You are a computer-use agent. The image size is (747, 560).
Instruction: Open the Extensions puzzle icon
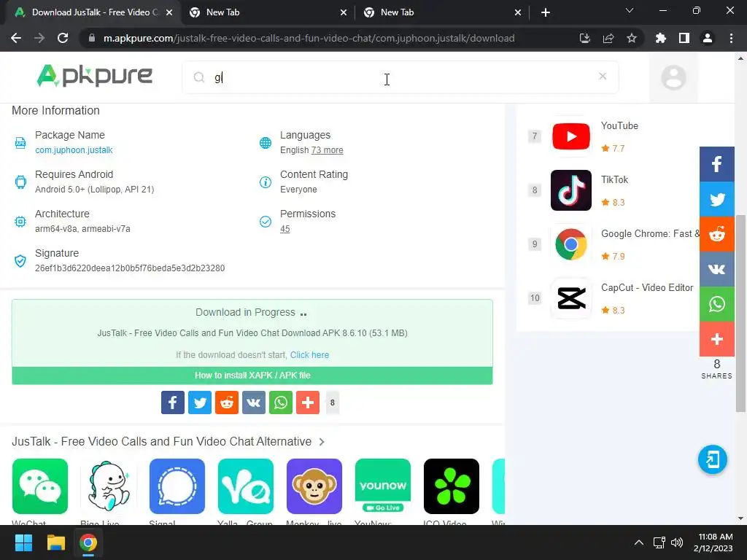661,38
